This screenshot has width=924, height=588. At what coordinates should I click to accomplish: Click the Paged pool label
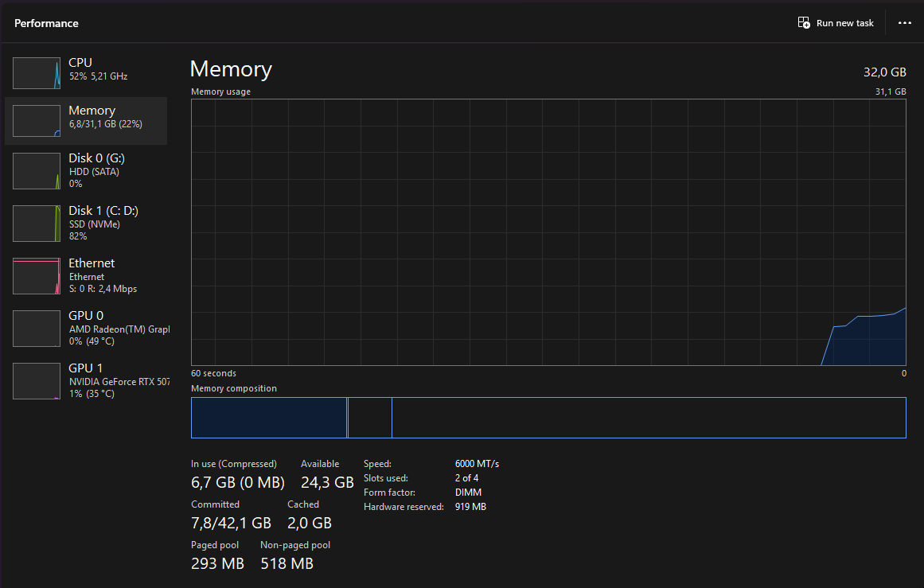click(x=215, y=545)
